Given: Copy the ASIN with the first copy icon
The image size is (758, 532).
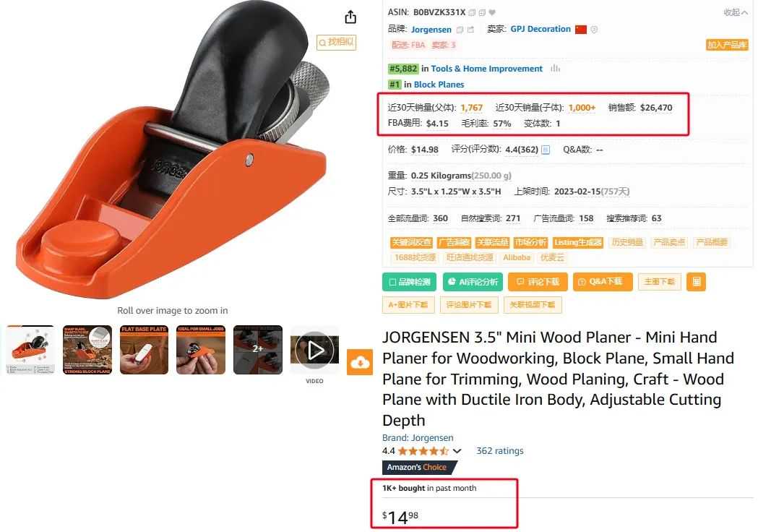Looking at the screenshot, I should pyautogui.click(x=473, y=12).
